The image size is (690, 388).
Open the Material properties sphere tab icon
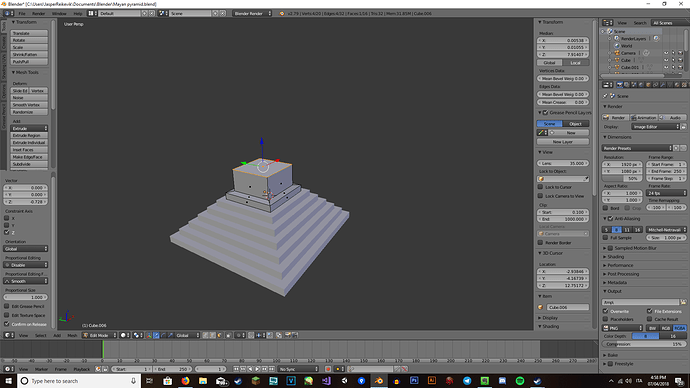[x=677, y=84]
